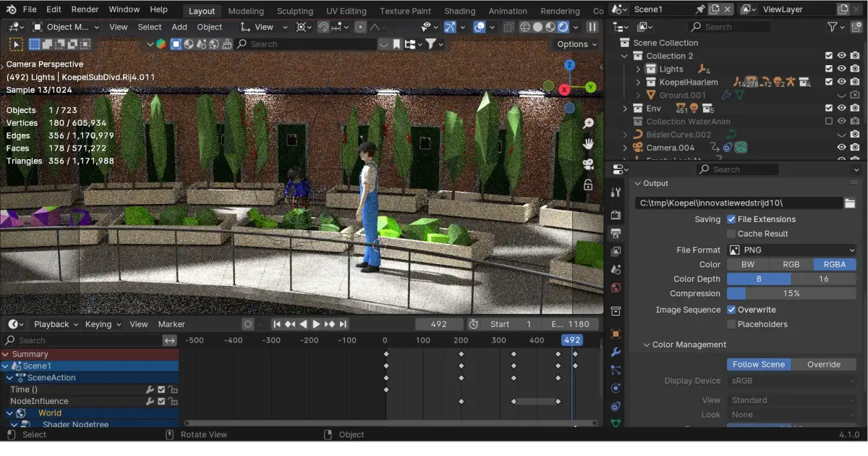Enable the Cache Result checkbox

click(x=731, y=234)
